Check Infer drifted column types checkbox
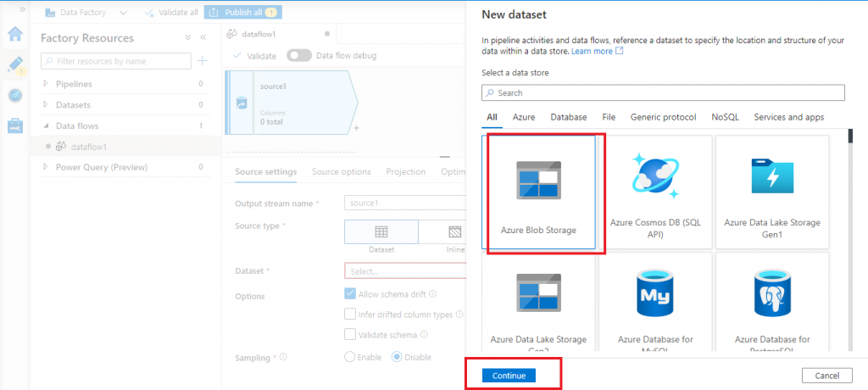This screenshot has height=390, width=868. pyautogui.click(x=350, y=314)
